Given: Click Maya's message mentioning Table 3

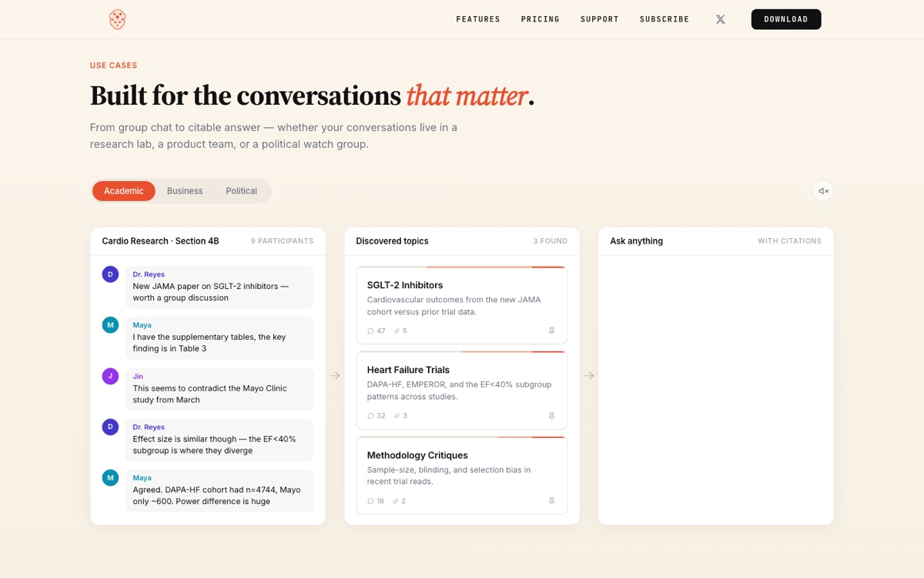Looking at the screenshot, I should coord(219,338).
